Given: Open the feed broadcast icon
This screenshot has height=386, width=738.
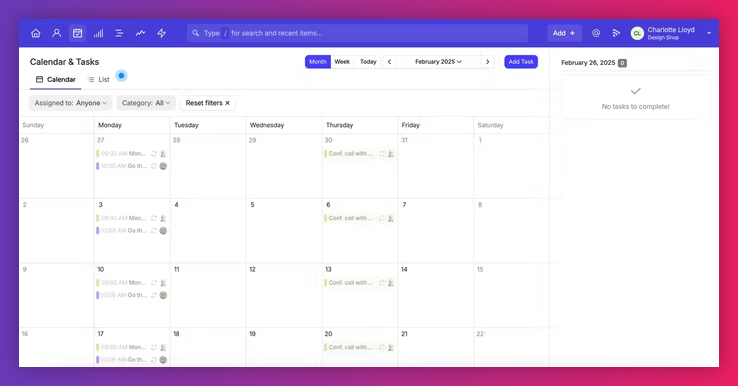Looking at the screenshot, I should tap(616, 33).
